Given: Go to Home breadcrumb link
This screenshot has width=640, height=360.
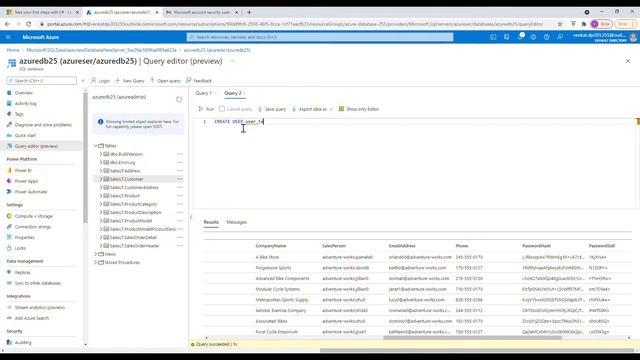Looking at the screenshot, I should [13, 50].
